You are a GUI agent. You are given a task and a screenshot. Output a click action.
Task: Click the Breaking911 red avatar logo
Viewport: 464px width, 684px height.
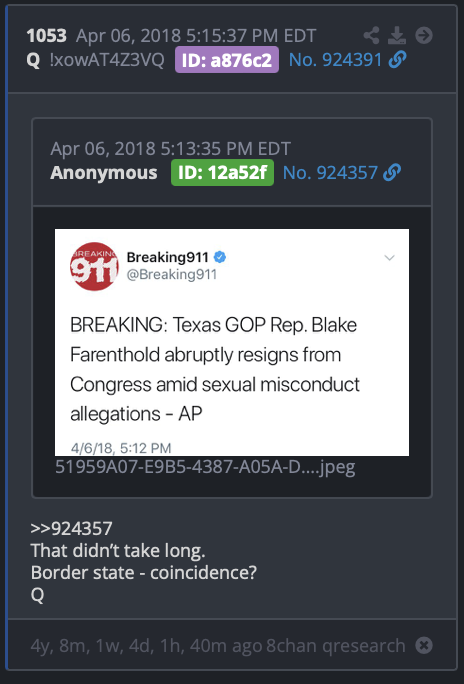click(x=94, y=266)
